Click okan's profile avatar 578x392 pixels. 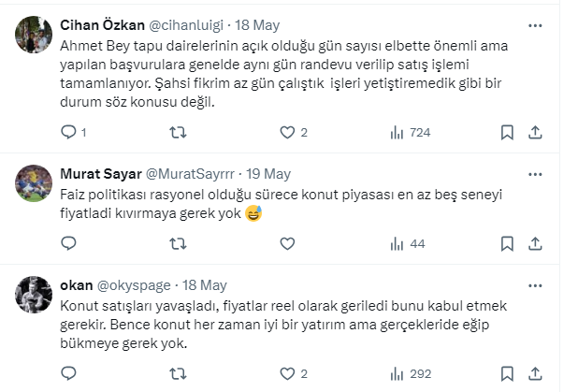tap(35, 294)
